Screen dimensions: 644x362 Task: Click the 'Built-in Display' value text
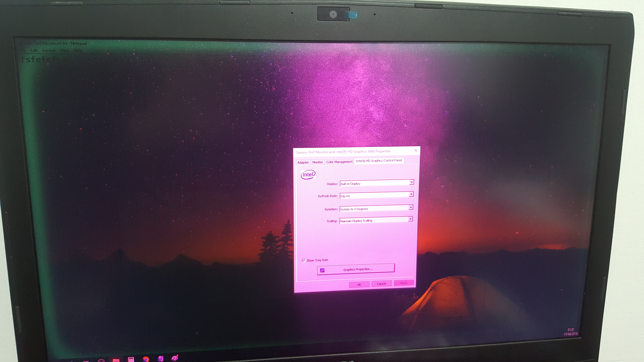(350, 184)
